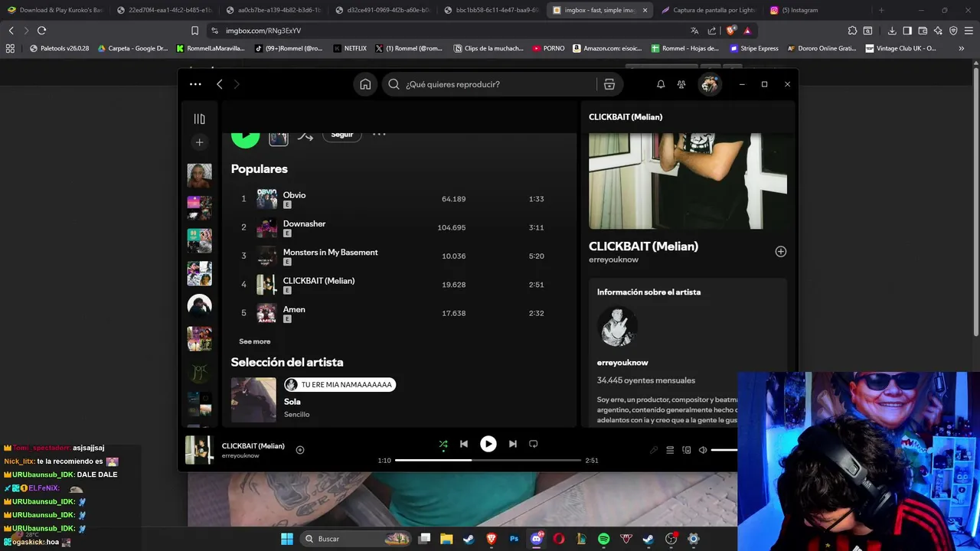Create a new playlist with the plus icon
The image size is (980, 551).
click(199, 142)
